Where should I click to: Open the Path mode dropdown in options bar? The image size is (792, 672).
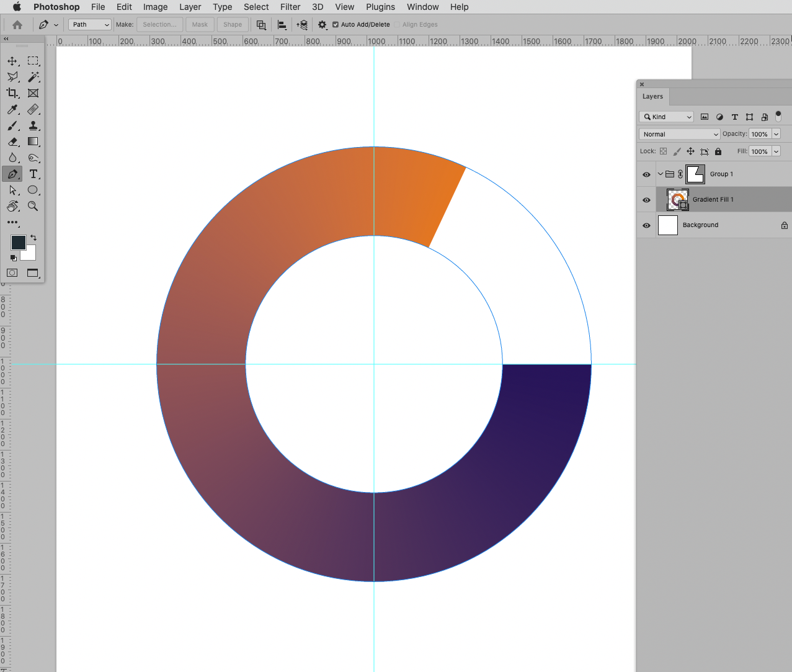click(89, 24)
